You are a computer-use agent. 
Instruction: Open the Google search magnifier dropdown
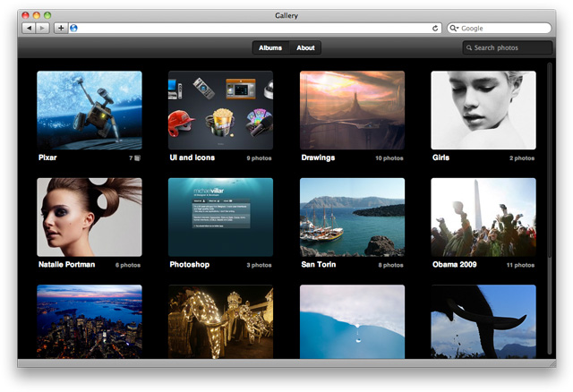pos(454,28)
